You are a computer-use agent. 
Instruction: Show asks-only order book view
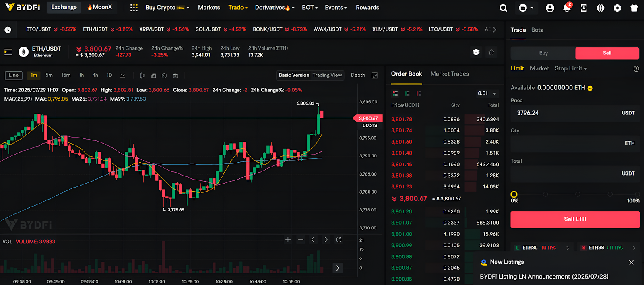click(419, 93)
